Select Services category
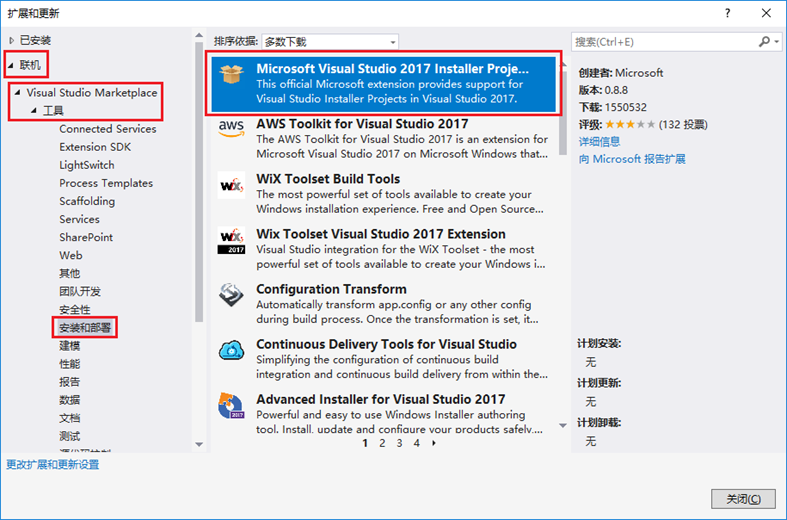This screenshot has height=520, width=787. coord(79,219)
